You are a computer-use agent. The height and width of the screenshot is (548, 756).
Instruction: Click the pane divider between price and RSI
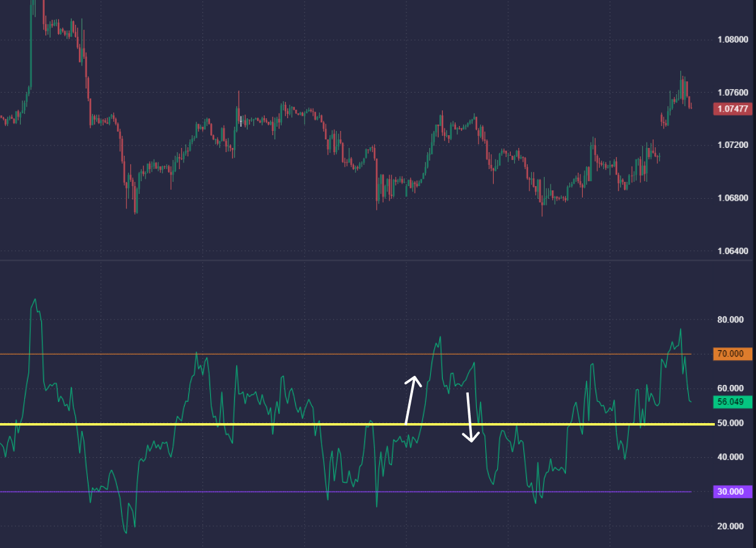pos(363,261)
